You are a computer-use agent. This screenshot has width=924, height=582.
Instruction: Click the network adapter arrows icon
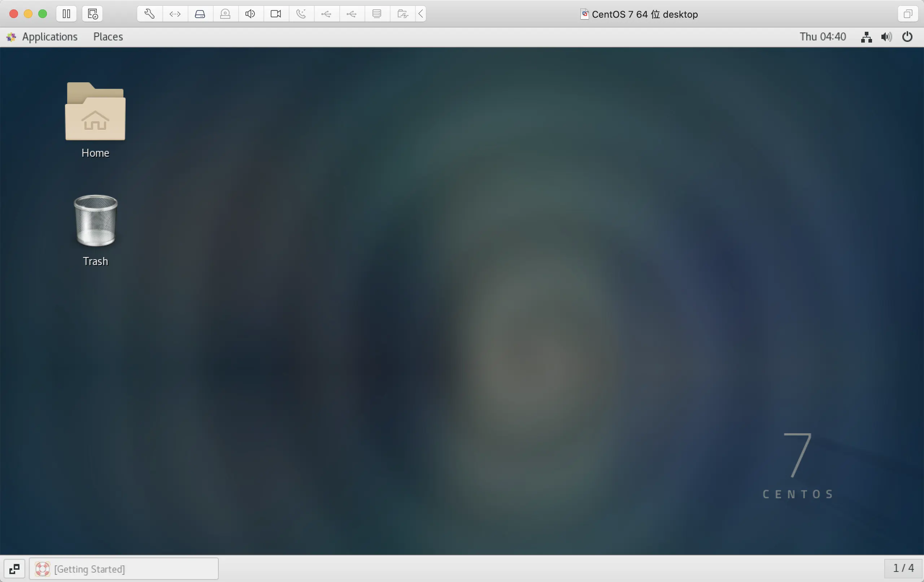point(175,14)
